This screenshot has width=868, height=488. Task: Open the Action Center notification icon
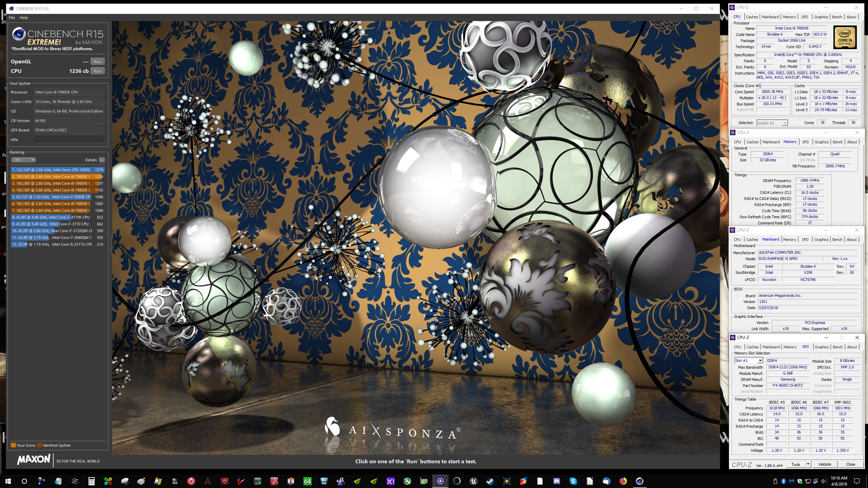pos(856,481)
